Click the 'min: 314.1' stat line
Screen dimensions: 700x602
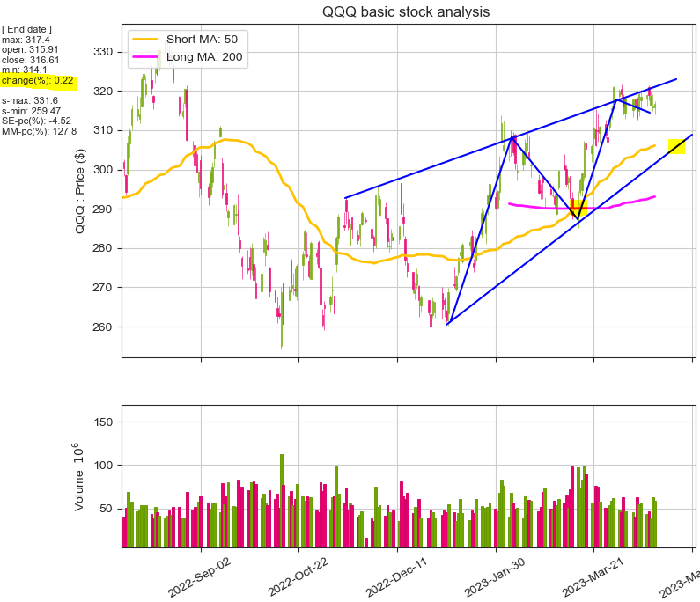click(x=24, y=70)
